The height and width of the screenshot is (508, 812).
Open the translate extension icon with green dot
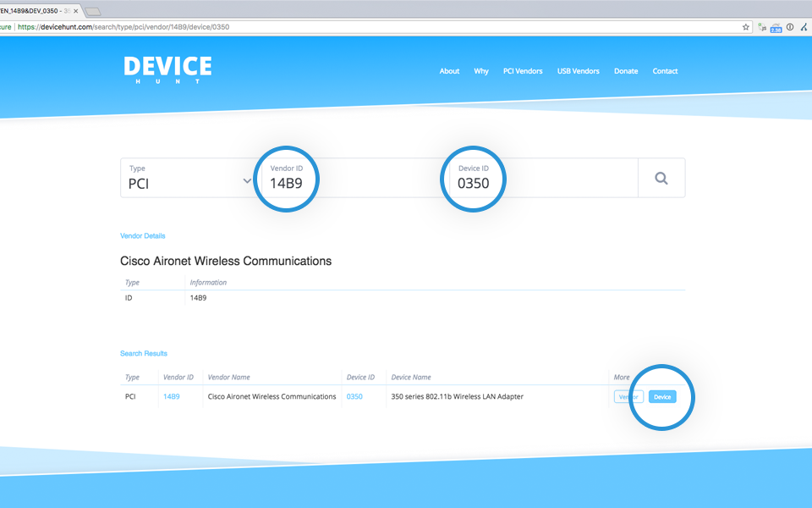pos(762,27)
